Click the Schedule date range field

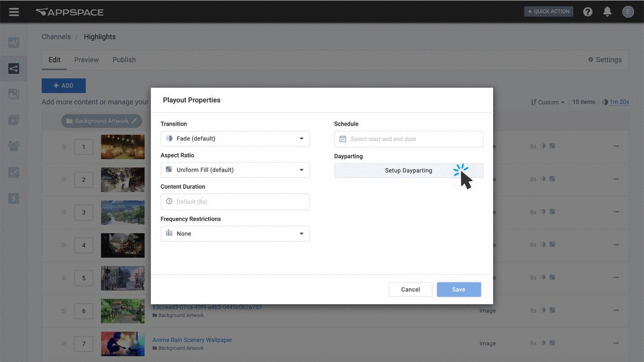pyautogui.click(x=408, y=139)
